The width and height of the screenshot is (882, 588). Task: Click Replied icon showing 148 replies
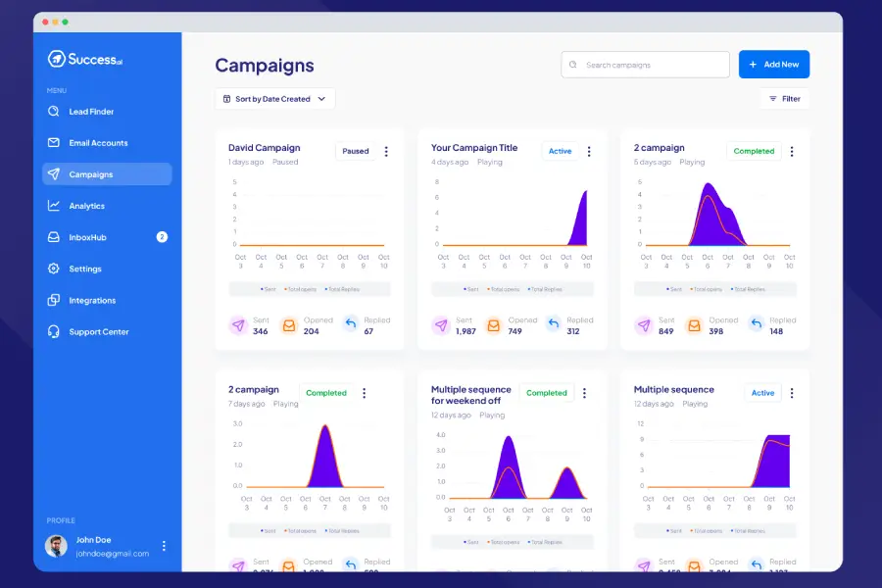(x=757, y=324)
